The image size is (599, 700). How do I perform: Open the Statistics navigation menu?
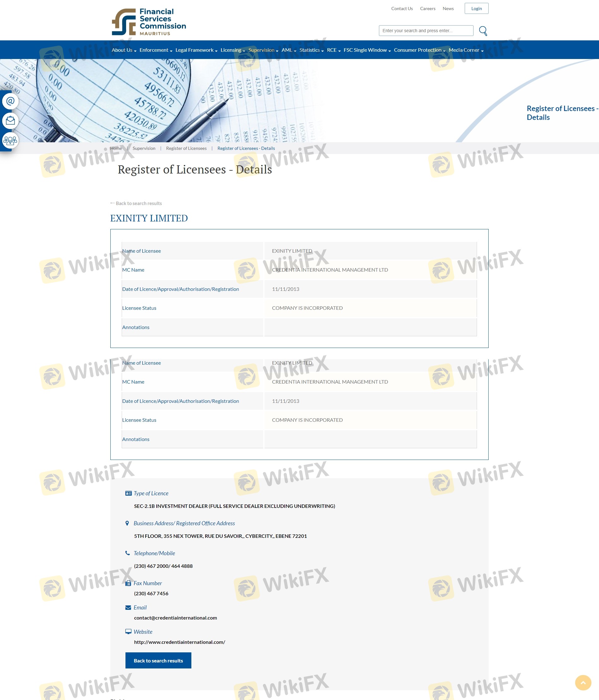pyautogui.click(x=311, y=50)
